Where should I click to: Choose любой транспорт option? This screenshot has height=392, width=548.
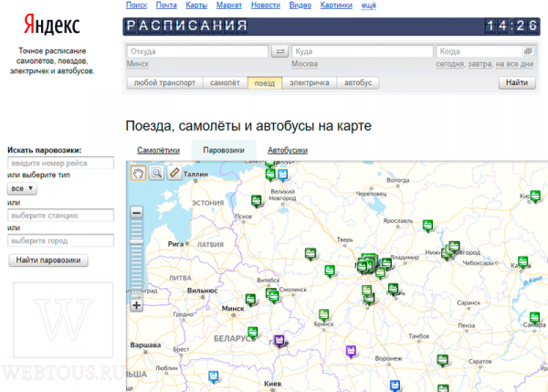coord(164,83)
